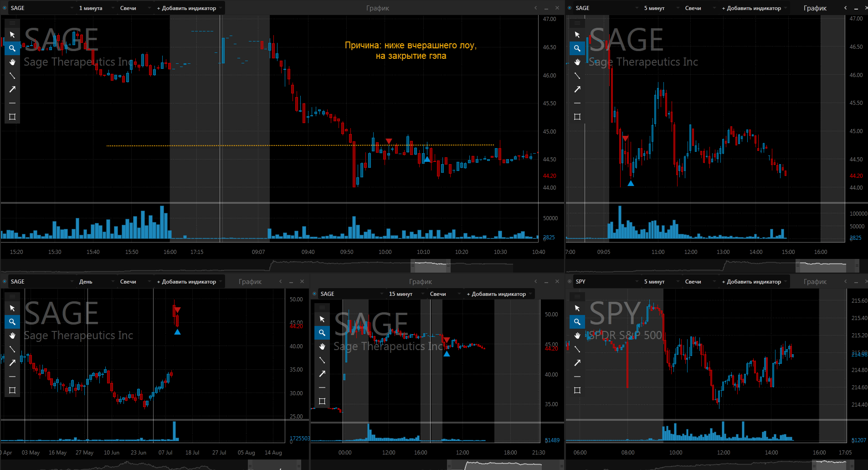Select arrow drawing tool in SAGE 15-minute chart
The width and height of the screenshot is (868, 470).
pos(322,374)
